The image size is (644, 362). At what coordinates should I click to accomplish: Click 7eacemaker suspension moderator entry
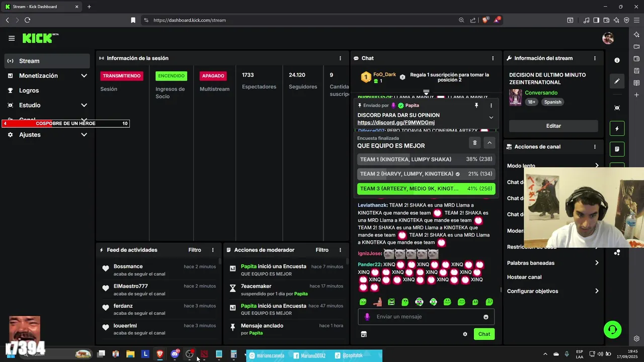pos(286,290)
